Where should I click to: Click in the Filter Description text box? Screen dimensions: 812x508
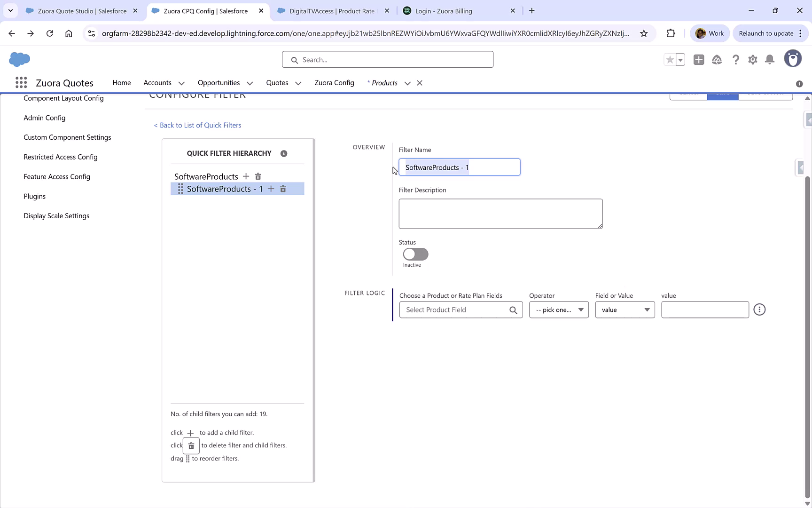pyautogui.click(x=500, y=214)
